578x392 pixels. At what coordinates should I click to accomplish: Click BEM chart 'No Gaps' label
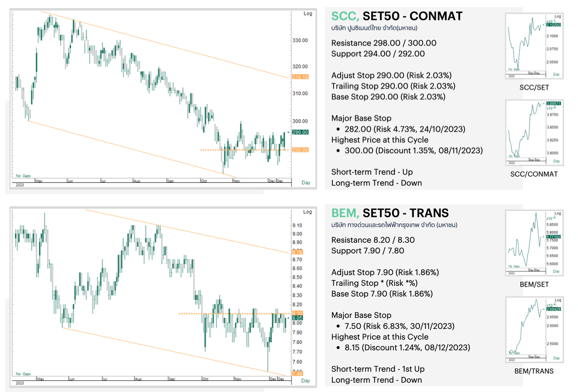pyautogui.click(x=23, y=374)
